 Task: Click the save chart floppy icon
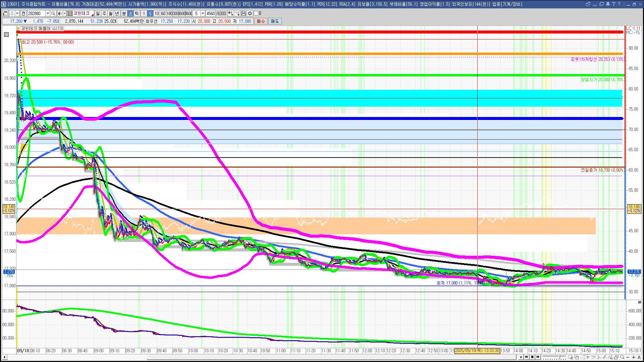(x=244, y=13)
